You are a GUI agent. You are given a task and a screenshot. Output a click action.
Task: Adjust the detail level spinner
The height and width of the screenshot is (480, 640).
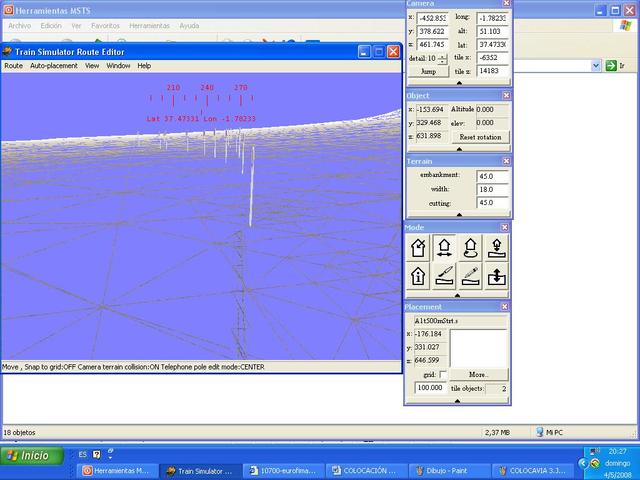pyautogui.click(x=443, y=59)
